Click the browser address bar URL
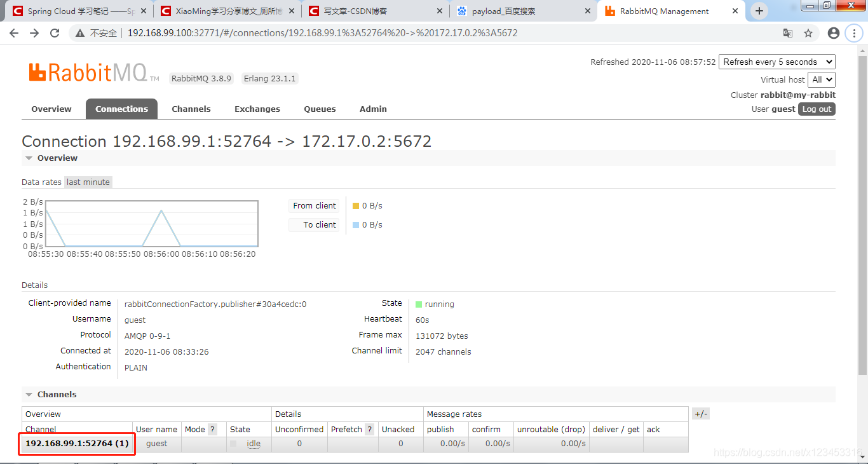The width and height of the screenshot is (868, 464). click(323, 33)
